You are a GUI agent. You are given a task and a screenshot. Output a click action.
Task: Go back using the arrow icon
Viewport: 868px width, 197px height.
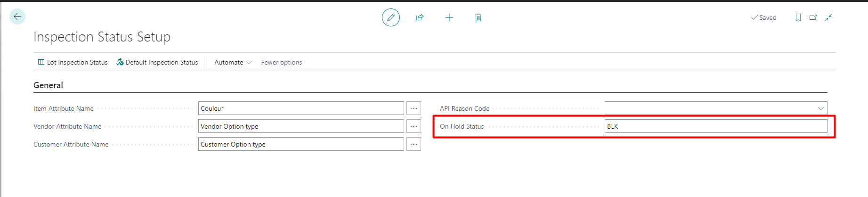click(x=17, y=17)
